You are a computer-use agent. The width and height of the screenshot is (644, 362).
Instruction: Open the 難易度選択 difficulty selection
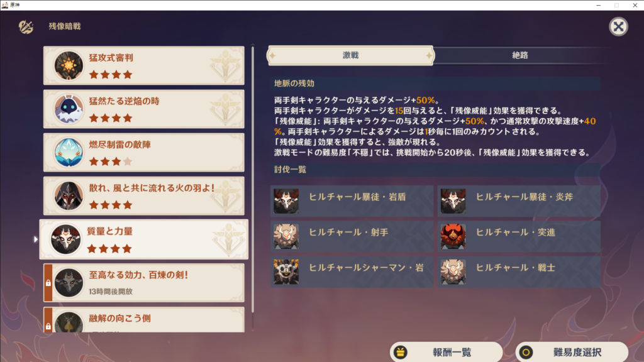[x=572, y=352]
